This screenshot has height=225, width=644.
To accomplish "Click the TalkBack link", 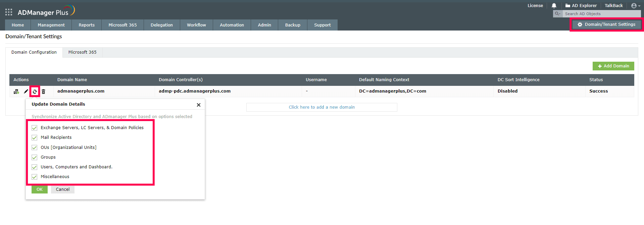I will 613,6.
